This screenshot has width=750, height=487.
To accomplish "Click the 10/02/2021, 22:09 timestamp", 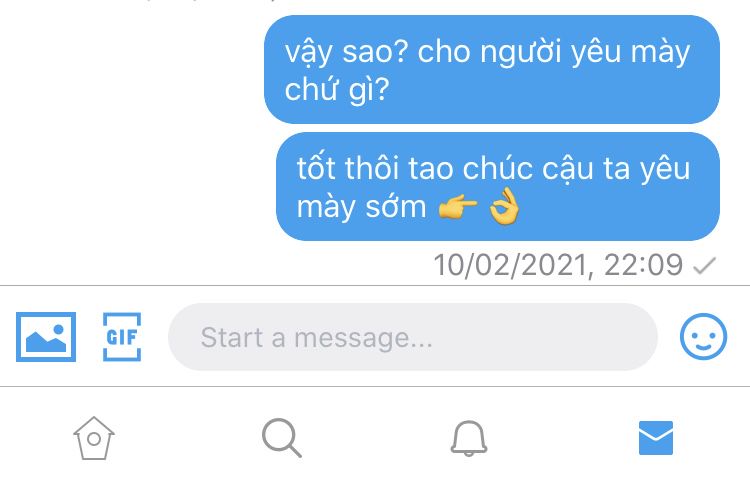I will (558, 265).
